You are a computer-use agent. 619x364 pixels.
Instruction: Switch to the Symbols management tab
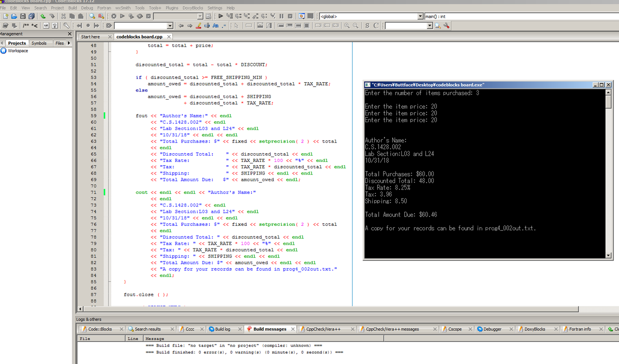click(x=39, y=43)
